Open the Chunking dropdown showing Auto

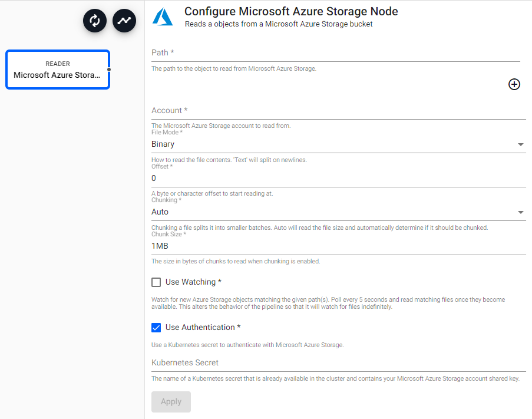339,212
